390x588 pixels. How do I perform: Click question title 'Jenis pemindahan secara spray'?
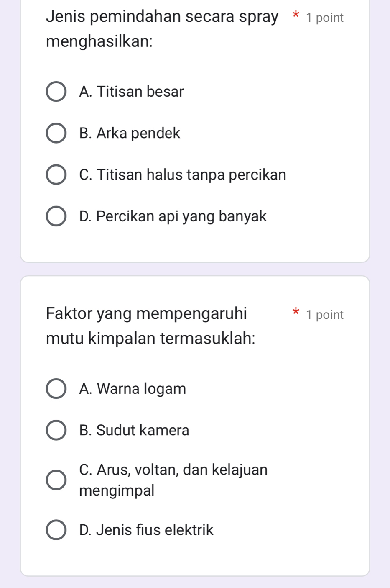(162, 17)
